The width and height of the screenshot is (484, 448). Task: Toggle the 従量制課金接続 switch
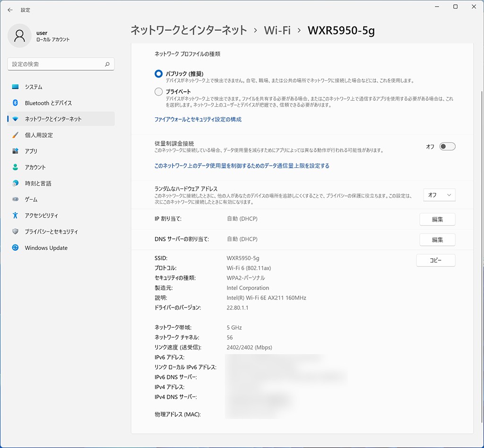[x=447, y=147]
